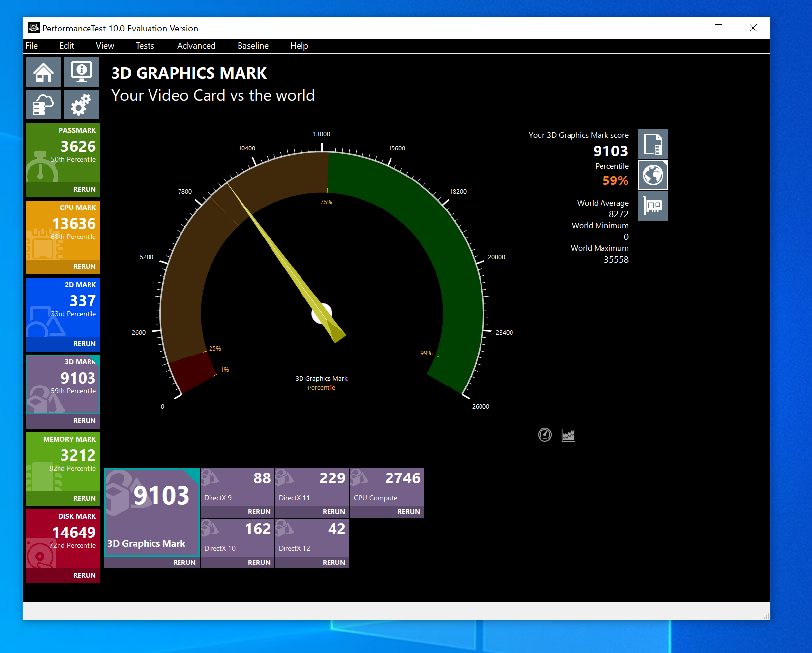Rerun the DirectX 9 test

[259, 512]
